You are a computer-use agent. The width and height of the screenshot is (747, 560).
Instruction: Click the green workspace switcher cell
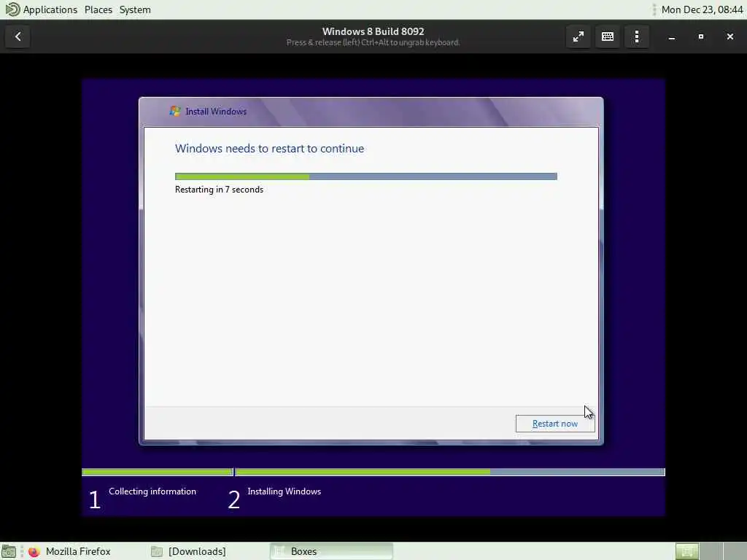coord(687,551)
